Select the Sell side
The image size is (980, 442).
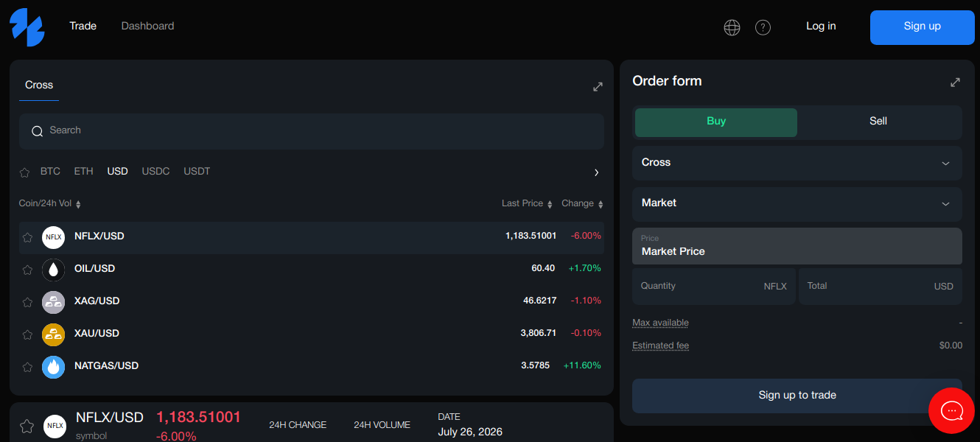(878, 122)
